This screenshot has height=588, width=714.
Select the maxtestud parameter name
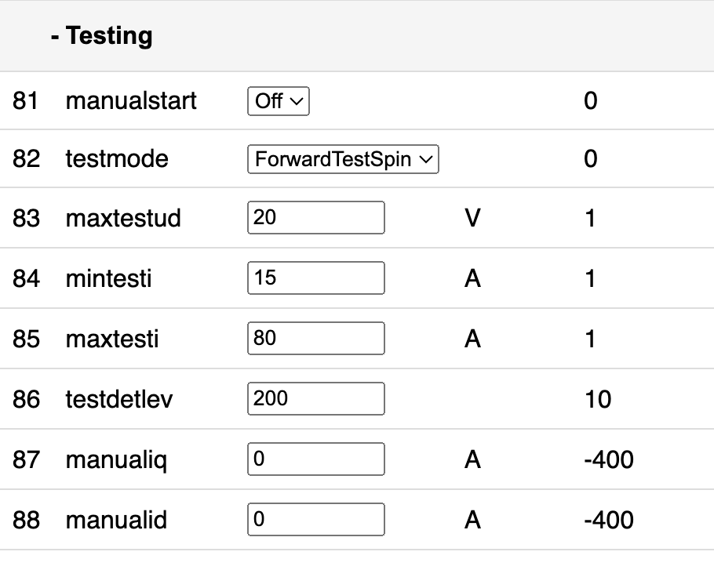(123, 218)
